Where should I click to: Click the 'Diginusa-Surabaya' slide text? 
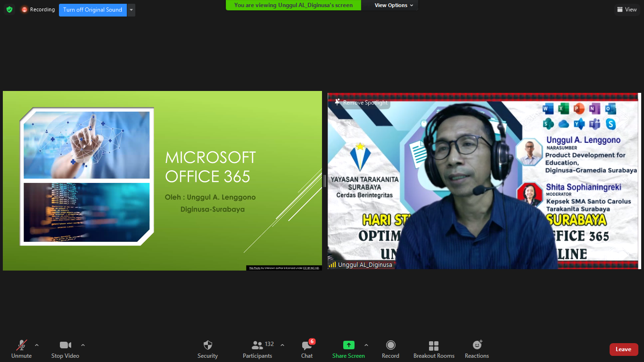213,209
